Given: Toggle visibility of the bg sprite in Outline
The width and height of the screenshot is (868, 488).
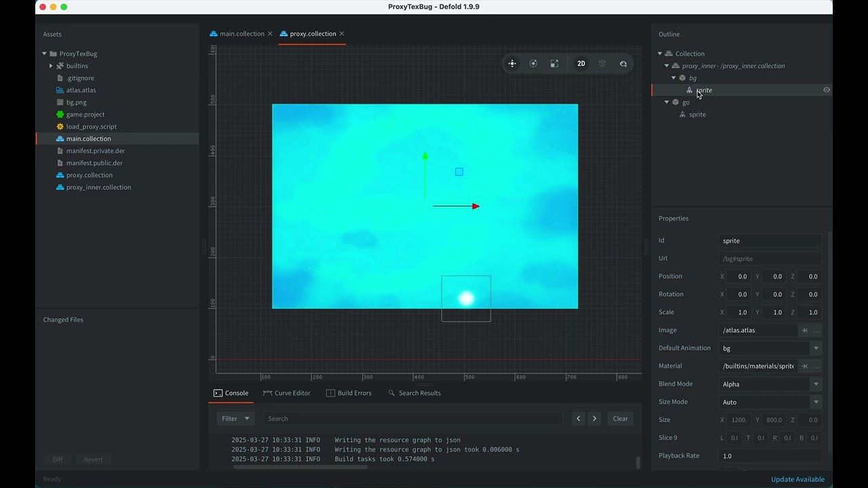Looking at the screenshot, I should [x=827, y=90].
